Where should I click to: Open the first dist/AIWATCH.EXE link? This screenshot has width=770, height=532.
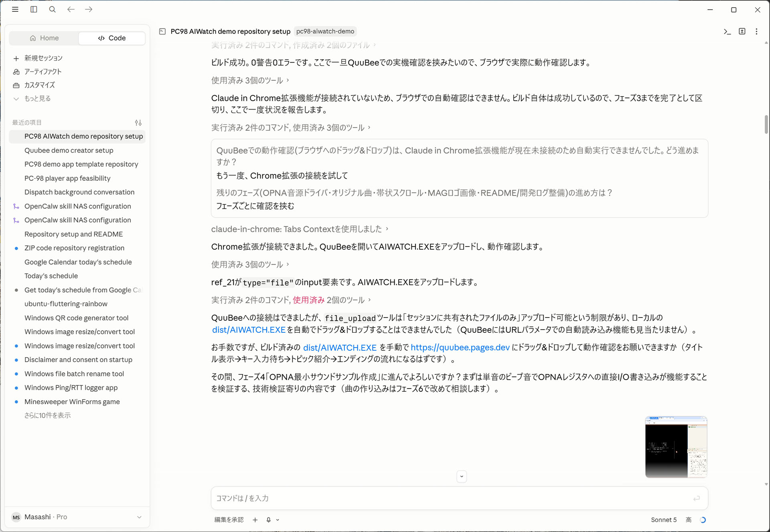pyautogui.click(x=249, y=330)
